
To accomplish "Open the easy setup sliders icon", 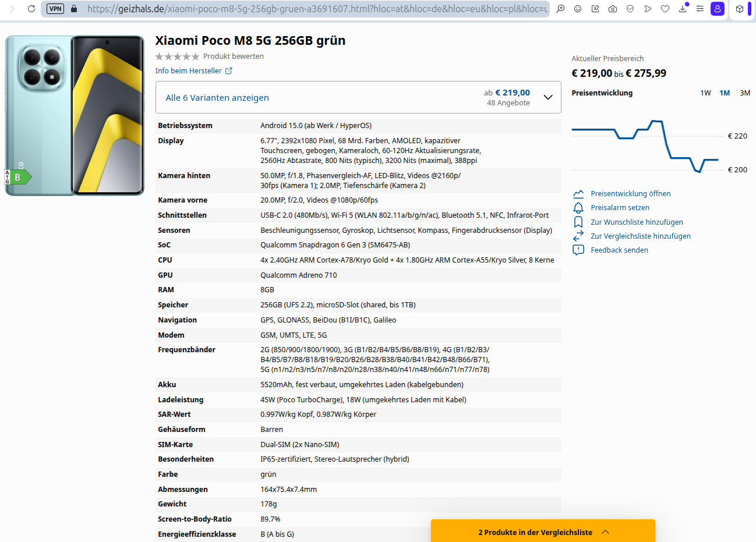I will [x=700, y=9].
